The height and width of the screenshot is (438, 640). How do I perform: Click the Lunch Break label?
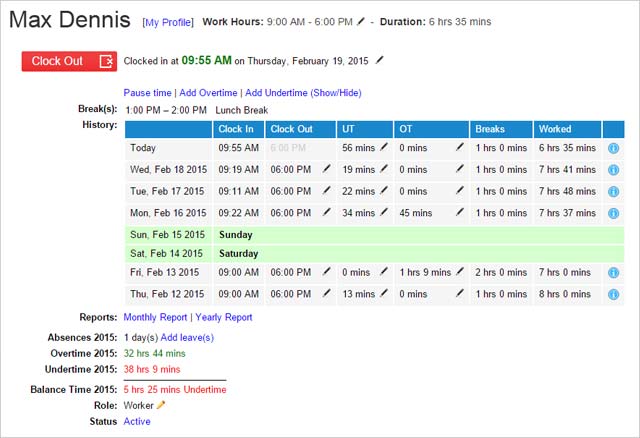[x=242, y=110]
